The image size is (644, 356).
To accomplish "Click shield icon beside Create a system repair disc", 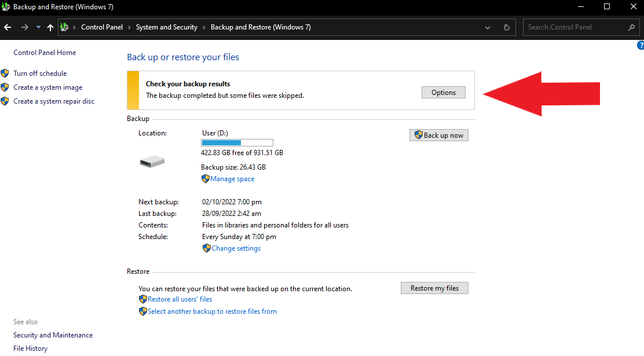I will coord(5,101).
